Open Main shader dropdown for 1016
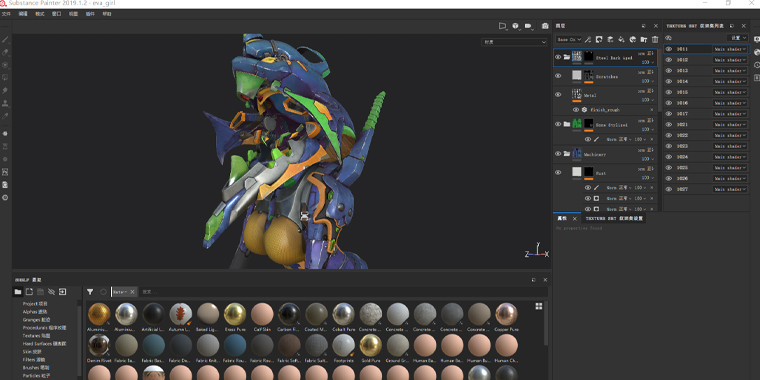Screen dimensions: 760x380 730,103
